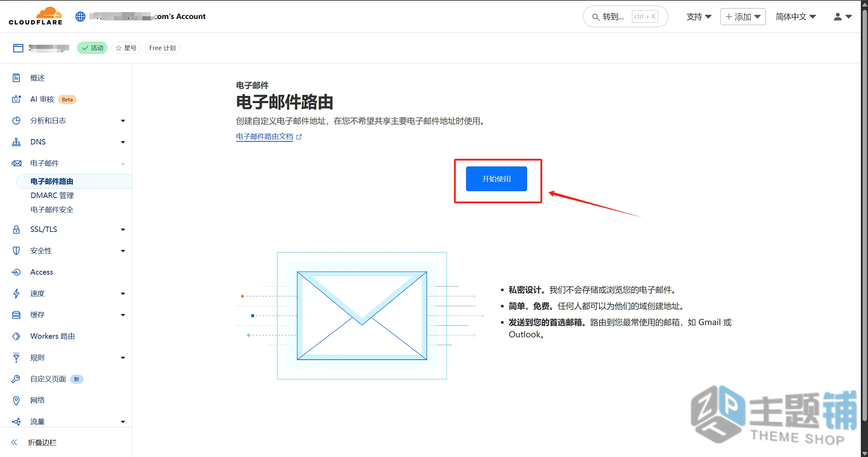Click the 速度 lightning bolt icon
868x457 pixels.
16,294
